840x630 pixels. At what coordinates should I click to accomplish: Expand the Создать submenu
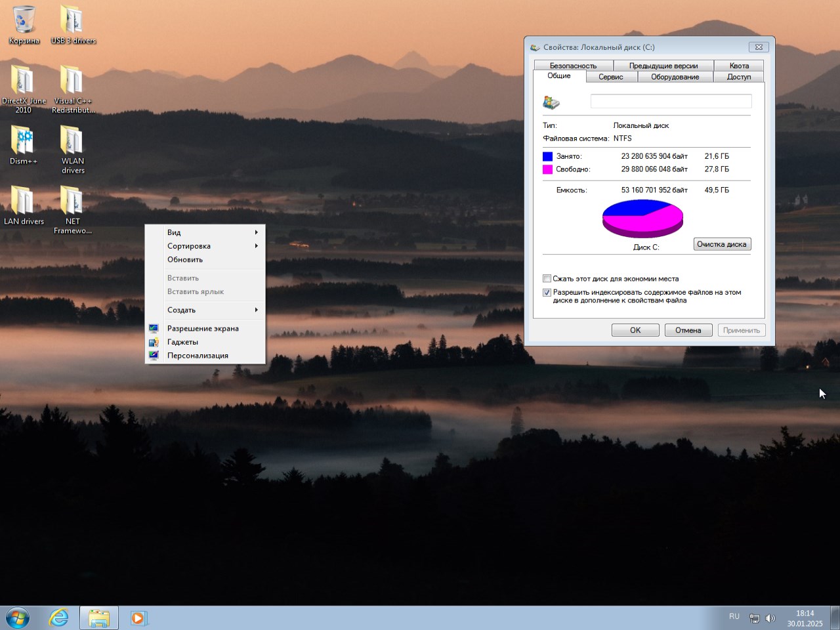tap(182, 310)
